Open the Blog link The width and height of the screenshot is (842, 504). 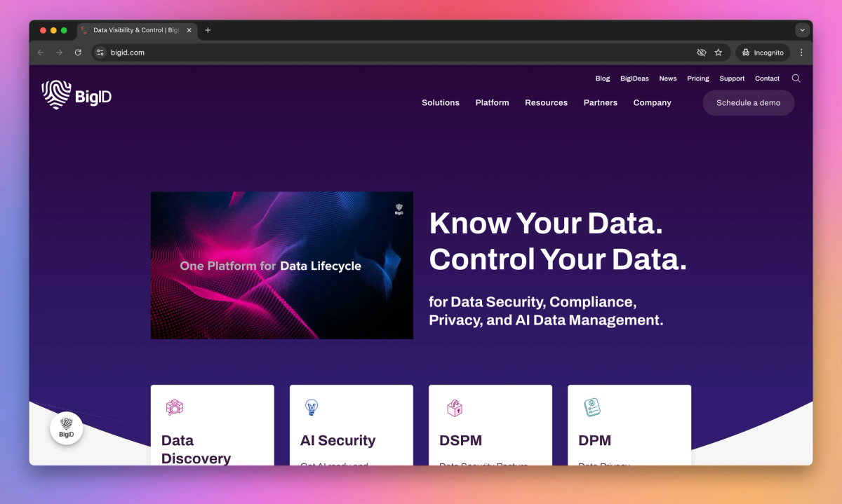(603, 79)
